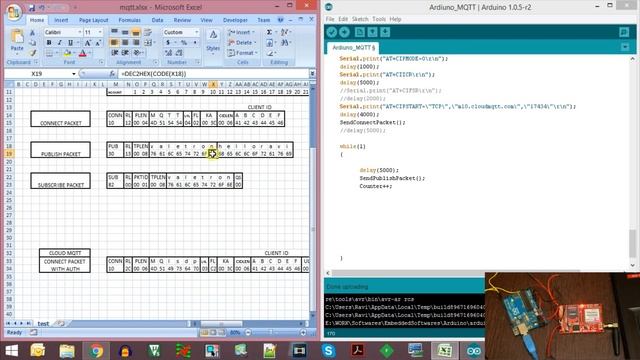Open the Styles gallery dropdown
Screen dimensions: 640x360
213,41
